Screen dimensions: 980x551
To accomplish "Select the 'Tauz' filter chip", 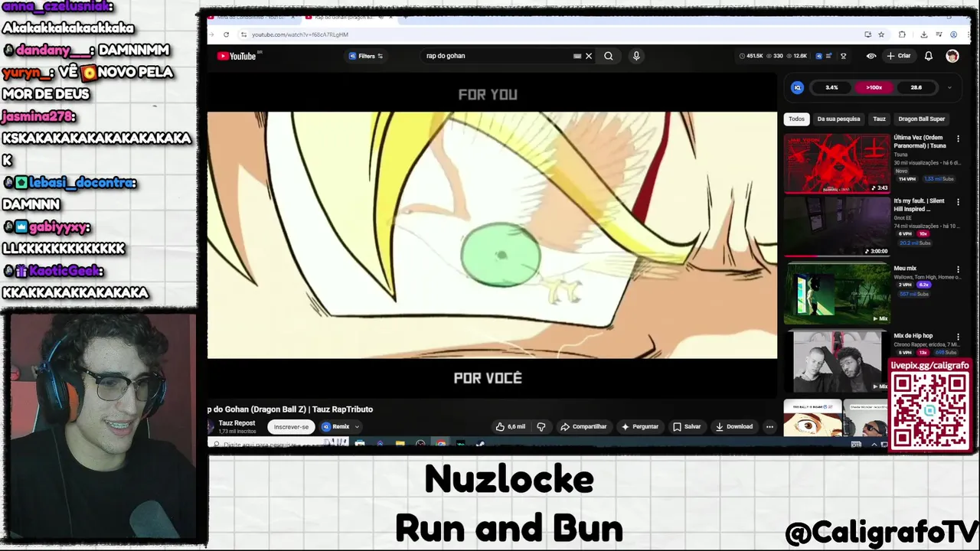I will point(880,119).
